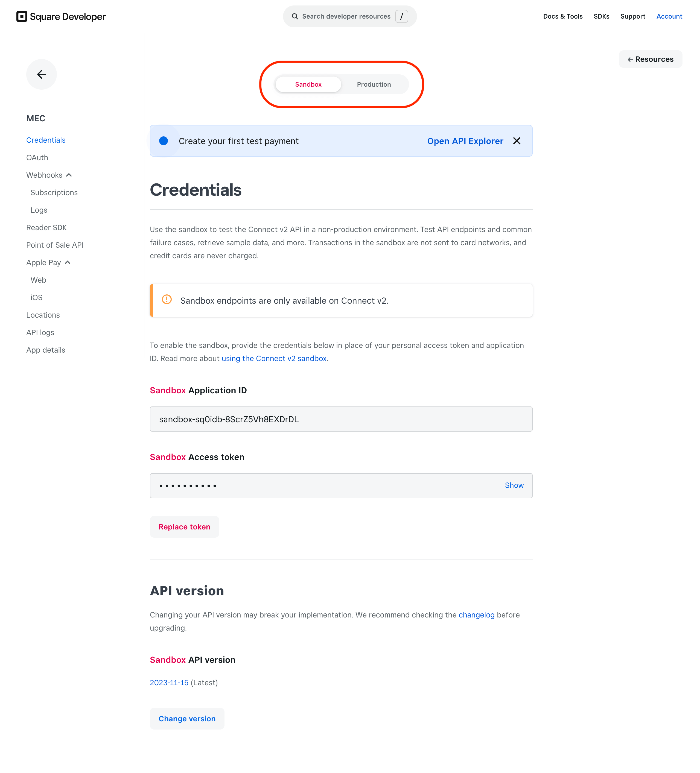Show the Sandbox access token
This screenshot has width=700, height=773.
click(x=514, y=485)
